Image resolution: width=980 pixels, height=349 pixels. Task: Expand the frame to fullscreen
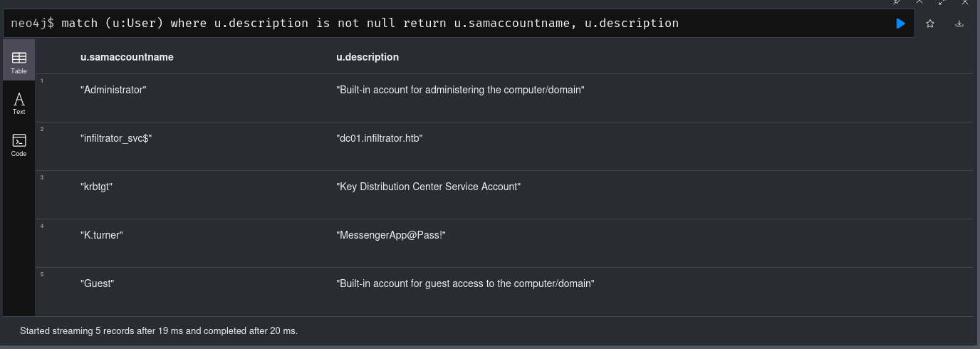(942, 2)
